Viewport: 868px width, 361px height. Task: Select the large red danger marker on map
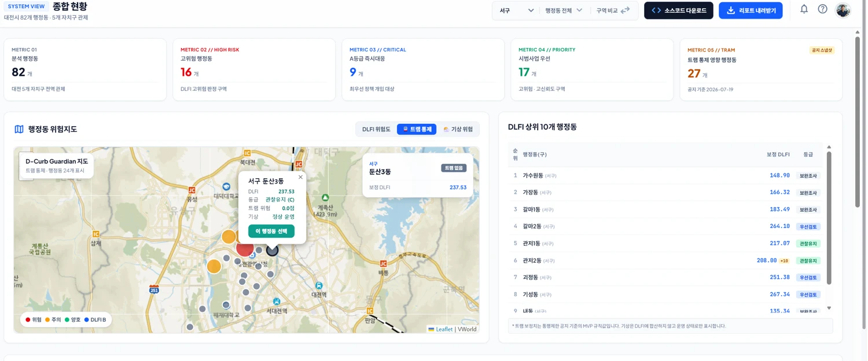tap(245, 248)
